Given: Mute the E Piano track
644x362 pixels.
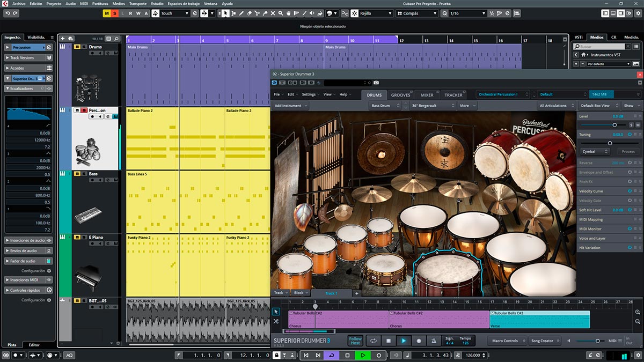Looking at the screenshot, I should (x=77, y=237).
